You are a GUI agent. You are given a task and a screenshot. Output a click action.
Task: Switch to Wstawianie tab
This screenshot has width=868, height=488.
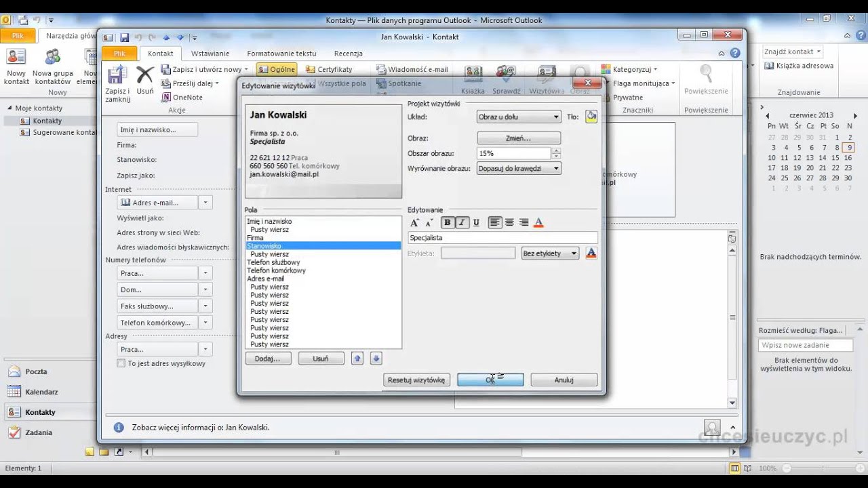(210, 54)
